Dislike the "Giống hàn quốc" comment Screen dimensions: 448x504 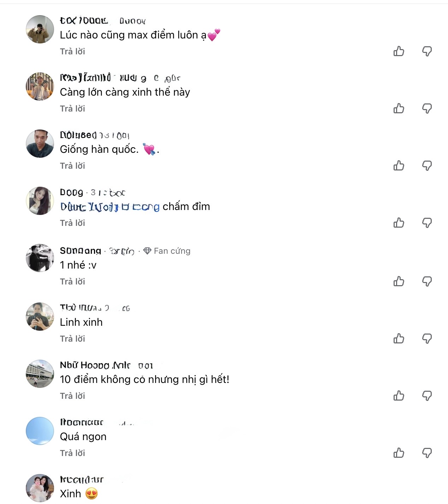[427, 166]
